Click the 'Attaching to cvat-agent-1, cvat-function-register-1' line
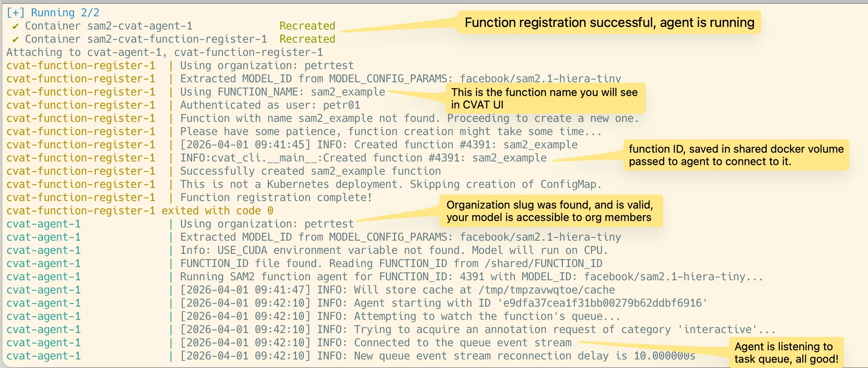The height and width of the screenshot is (368, 868). pyautogui.click(x=165, y=52)
